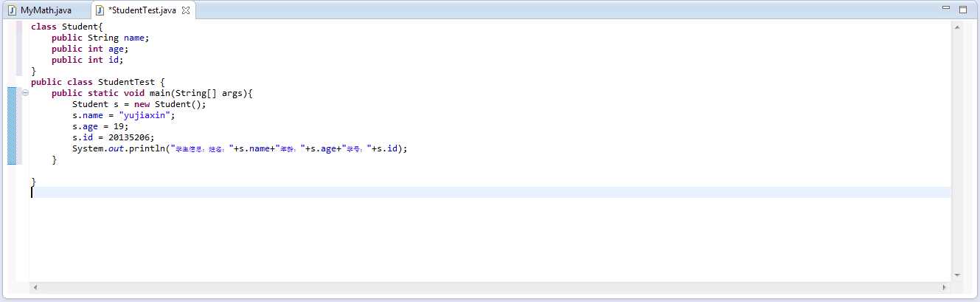Click the MyMath.java file icon
Image resolution: width=980 pixels, height=302 pixels.
13,10
